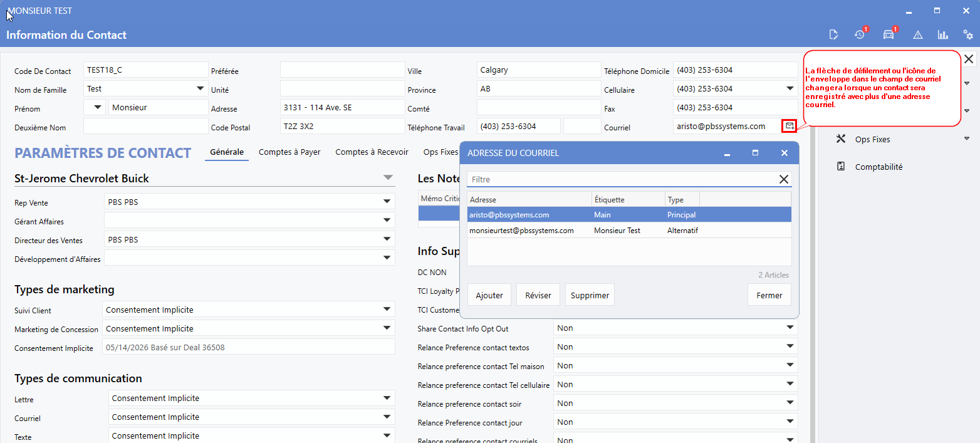Screen dimensions: 980x443
Task: Open the Gérant Affaires dropdown
Action: 387,221
